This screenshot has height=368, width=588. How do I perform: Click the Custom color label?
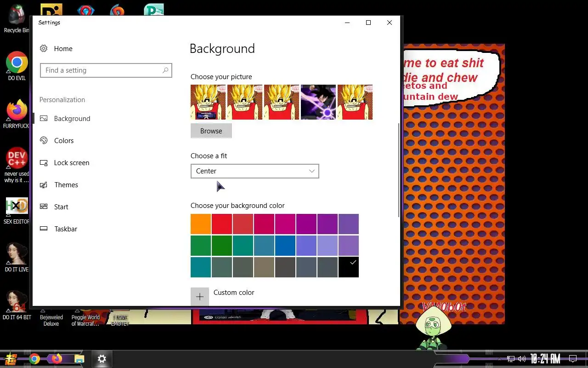pyautogui.click(x=234, y=293)
